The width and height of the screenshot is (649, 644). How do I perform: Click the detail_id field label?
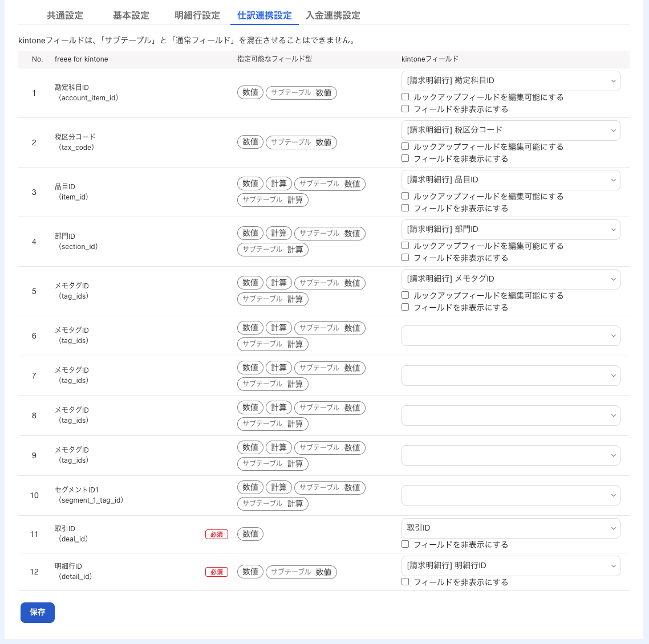[75, 577]
